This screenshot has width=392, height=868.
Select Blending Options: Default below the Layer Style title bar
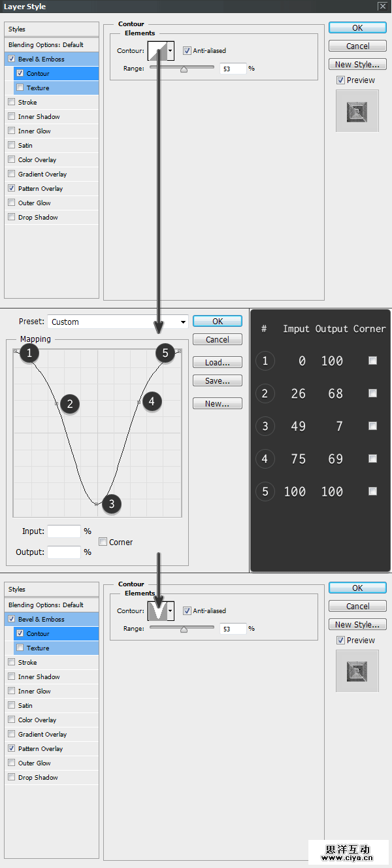46,45
